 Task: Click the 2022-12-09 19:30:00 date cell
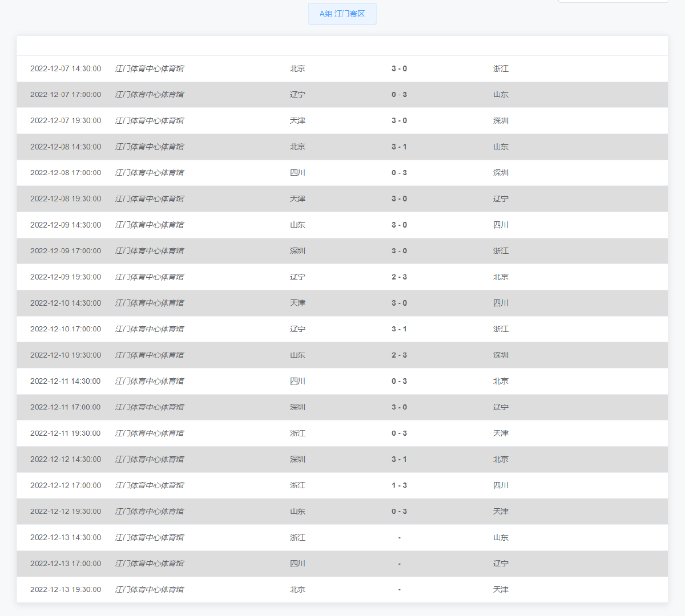66,277
